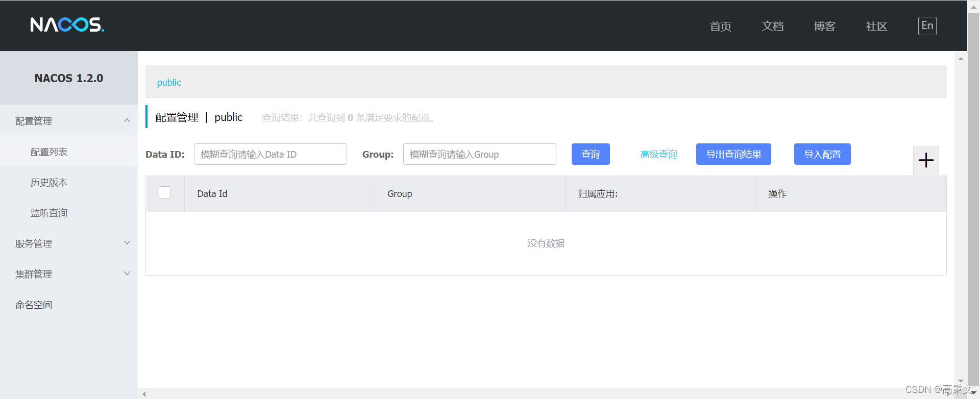Collapse the 配置管理 menu chevron
The image size is (980, 399).
(127, 120)
